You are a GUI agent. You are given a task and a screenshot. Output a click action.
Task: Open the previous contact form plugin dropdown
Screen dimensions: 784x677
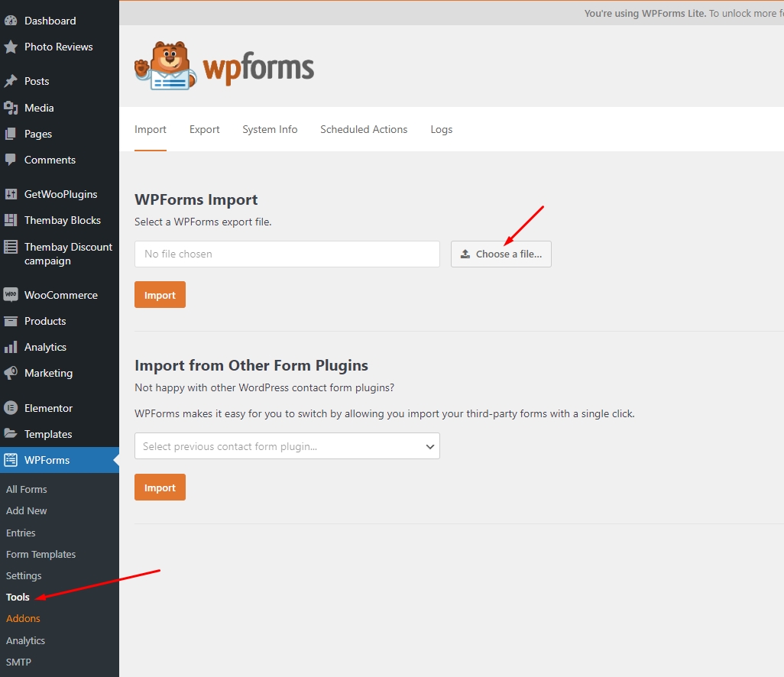click(x=287, y=446)
